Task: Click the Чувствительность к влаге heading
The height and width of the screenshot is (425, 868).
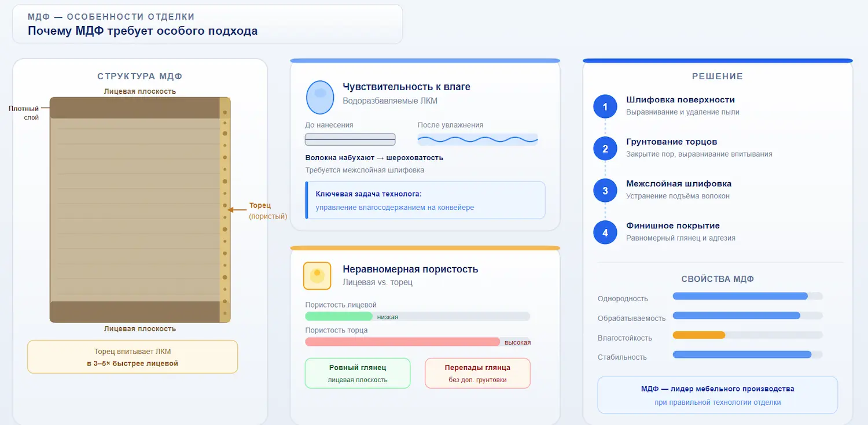Action: point(406,87)
